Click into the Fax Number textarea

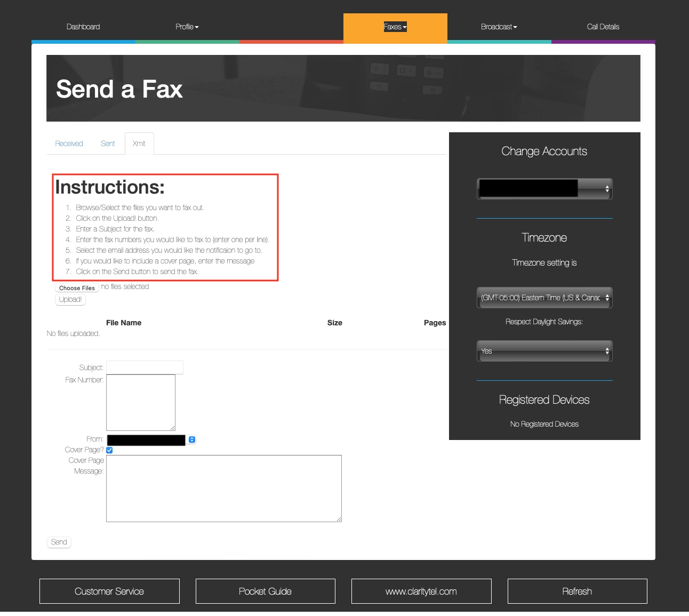(141, 403)
